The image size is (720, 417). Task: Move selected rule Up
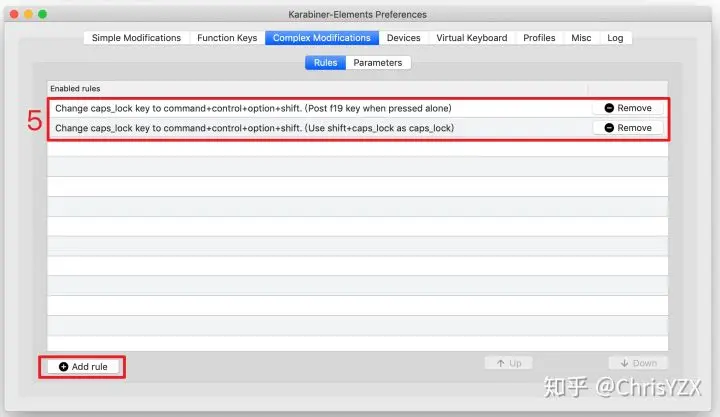(x=509, y=363)
